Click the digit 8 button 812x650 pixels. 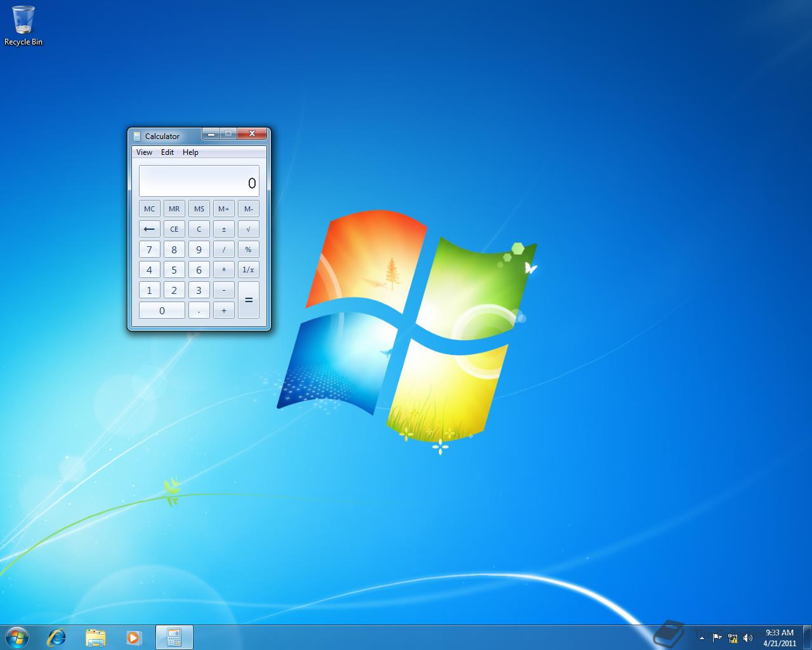coord(174,249)
